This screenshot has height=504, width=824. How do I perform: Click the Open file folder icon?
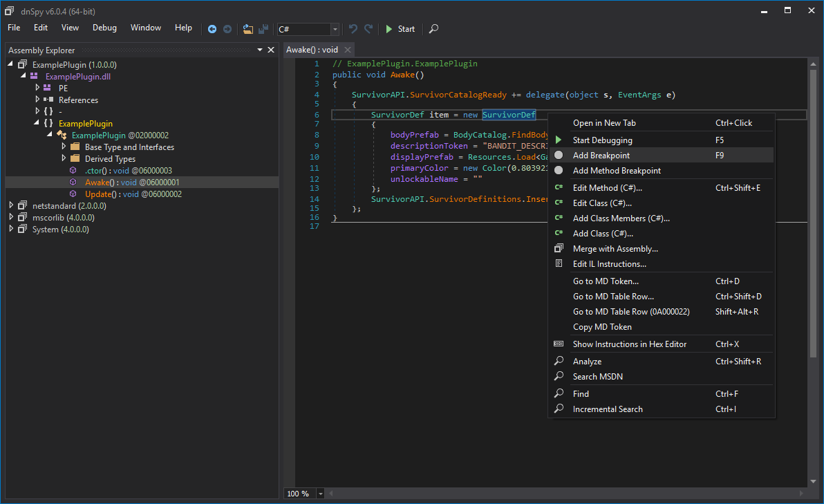click(248, 29)
